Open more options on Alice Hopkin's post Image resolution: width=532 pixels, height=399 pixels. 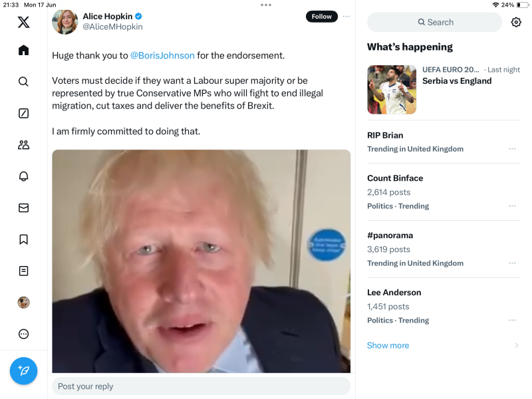[346, 17]
